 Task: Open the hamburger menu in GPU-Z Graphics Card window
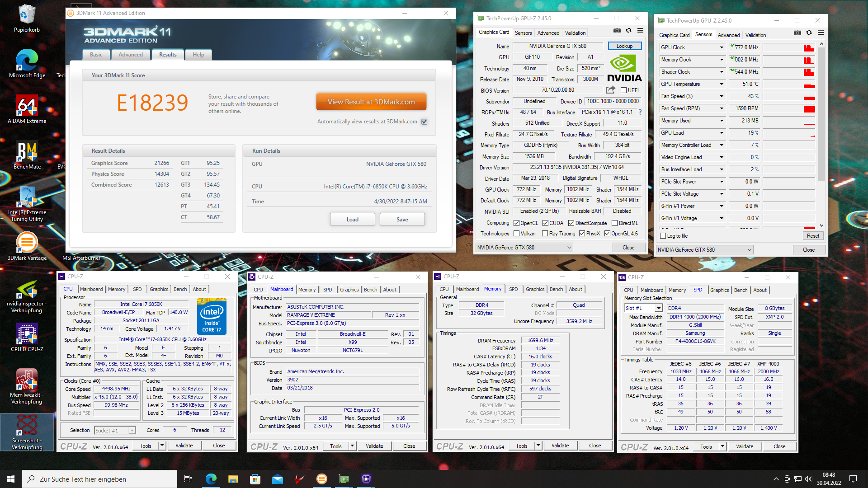[x=640, y=31]
